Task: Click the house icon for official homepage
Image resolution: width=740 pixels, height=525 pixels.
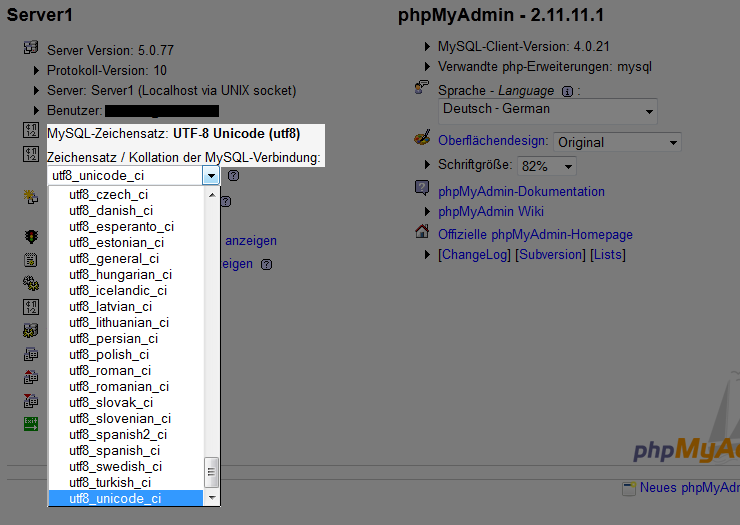Action: pyautogui.click(x=422, y=231)
